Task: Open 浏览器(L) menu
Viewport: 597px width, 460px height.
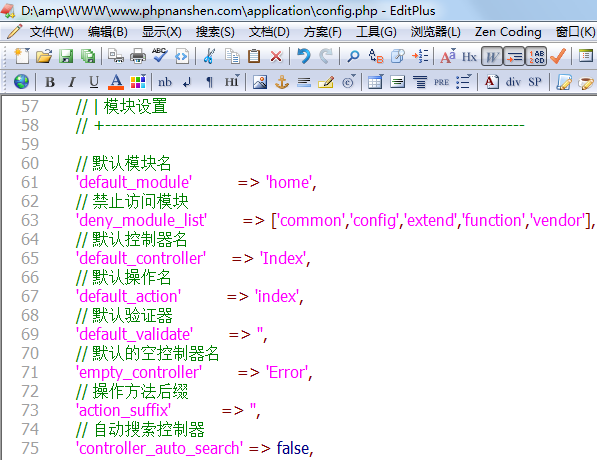Action: (x=436, y=32)
